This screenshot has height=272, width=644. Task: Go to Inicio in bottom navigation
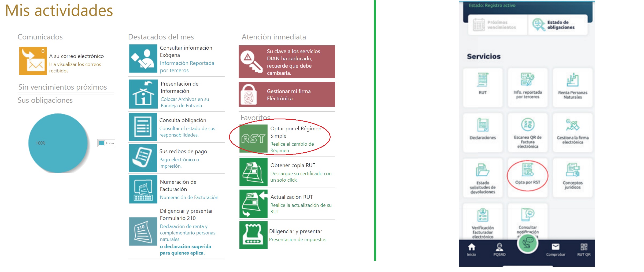click(x=471, y=249)
